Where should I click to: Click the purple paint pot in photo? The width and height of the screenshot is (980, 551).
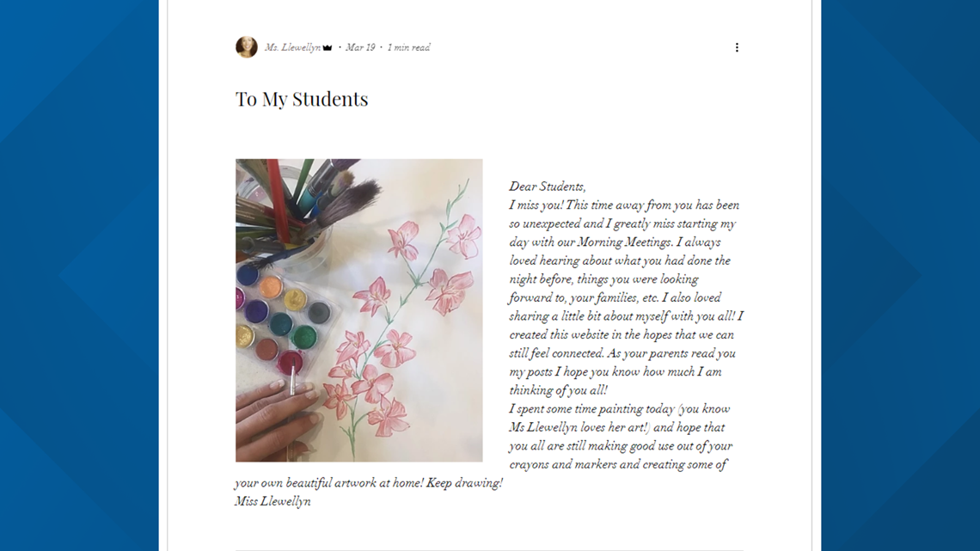tap(256, 309)
